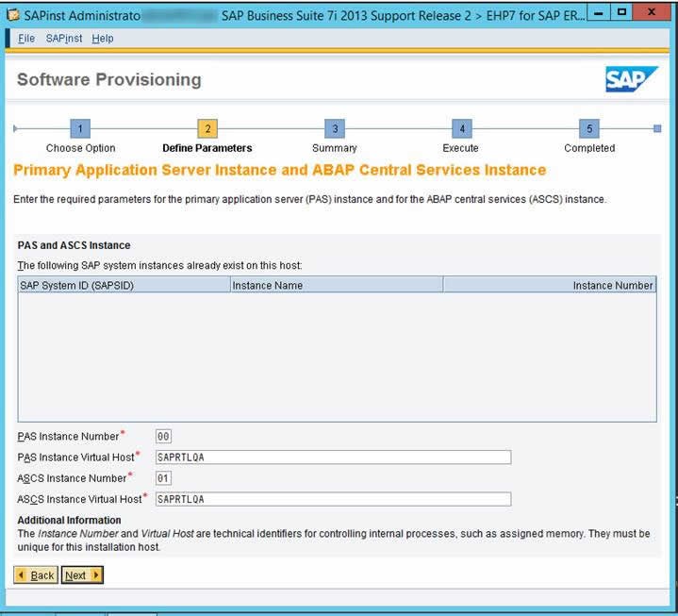Click the Instance Name column header

click(337, 285)
